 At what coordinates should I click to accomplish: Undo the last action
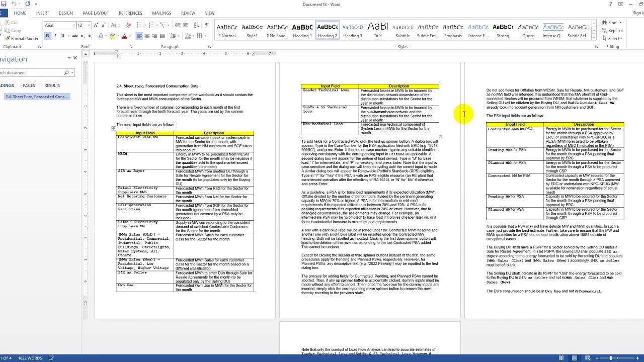click(x=14, y=4)
